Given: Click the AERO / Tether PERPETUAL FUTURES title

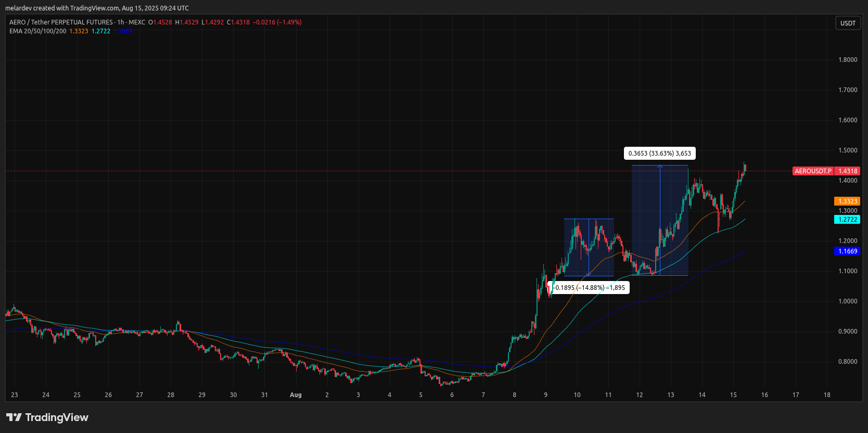Looking at the screenshot, I should [x=61, y=22].
